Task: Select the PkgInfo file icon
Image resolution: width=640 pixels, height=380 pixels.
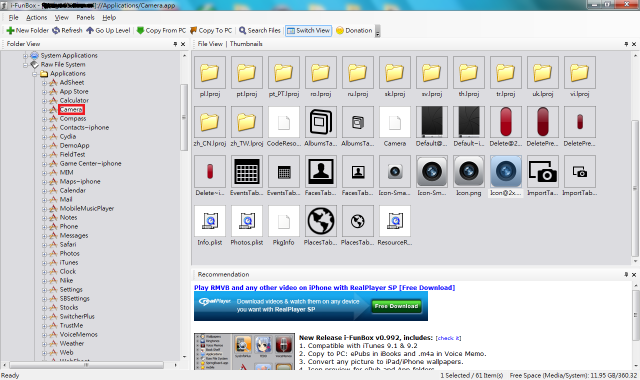Action: click(284, 221)
